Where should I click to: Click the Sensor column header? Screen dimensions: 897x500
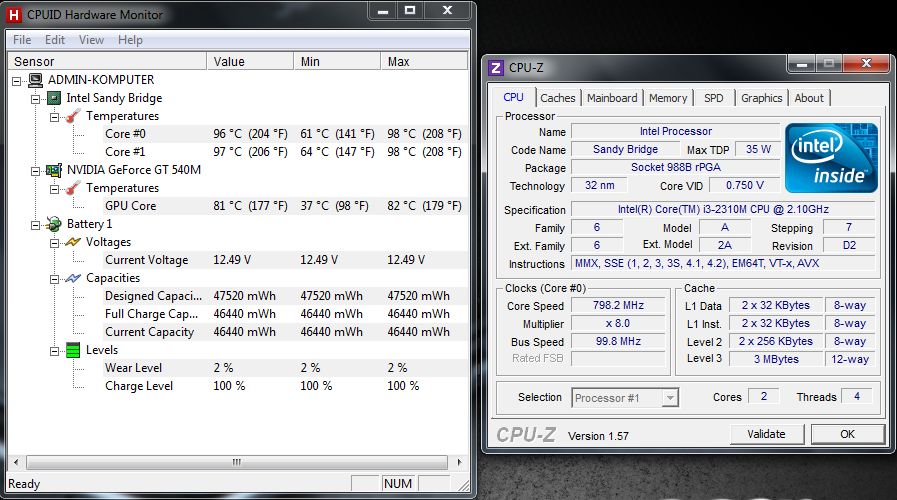[107, 61]
